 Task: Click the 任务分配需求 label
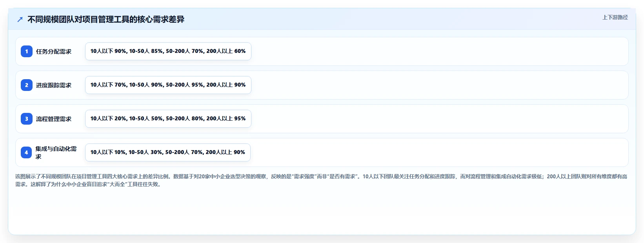[x=54, y=51]
